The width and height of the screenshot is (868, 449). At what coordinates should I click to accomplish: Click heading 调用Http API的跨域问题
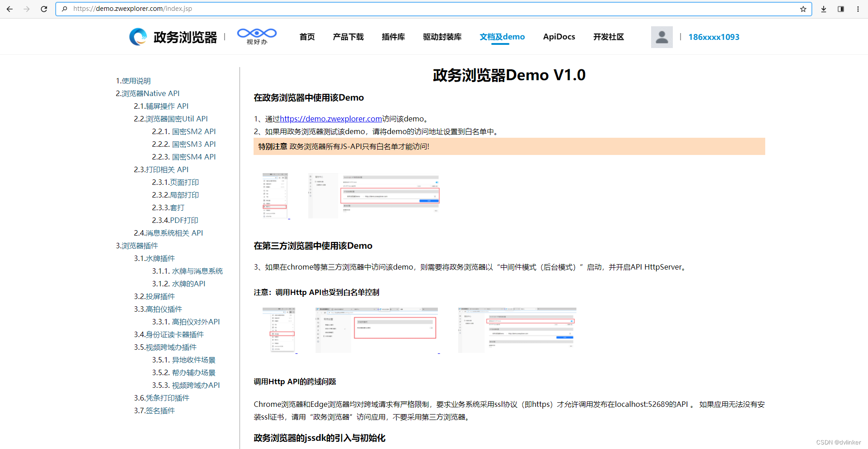[x=295, y=381]
